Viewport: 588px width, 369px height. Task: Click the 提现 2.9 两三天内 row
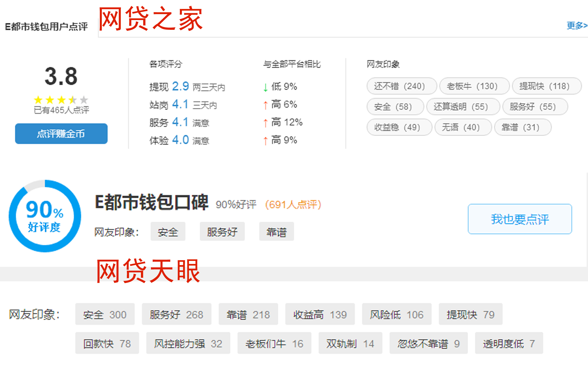187,87
